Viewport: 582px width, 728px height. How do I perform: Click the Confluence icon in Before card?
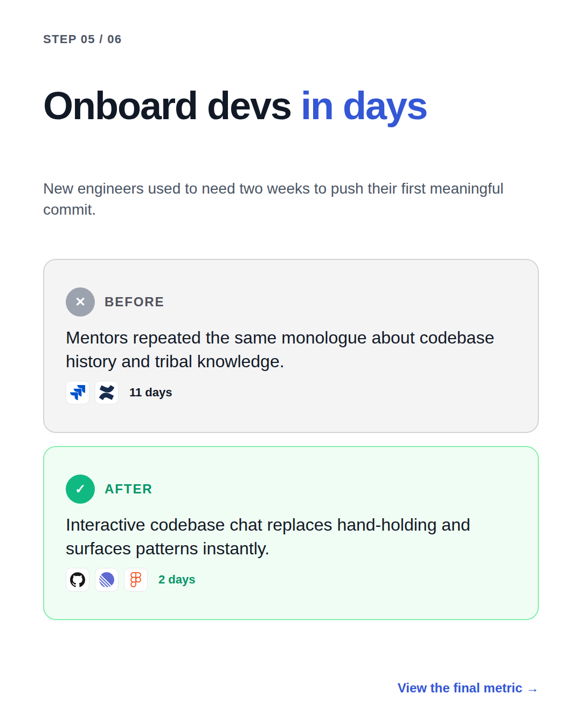[x=107, y=393]
